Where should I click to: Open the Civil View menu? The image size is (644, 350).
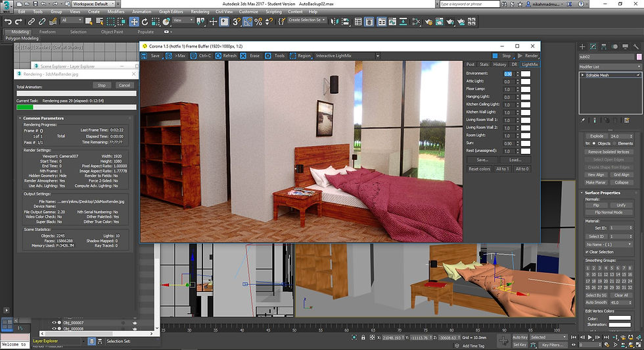224,12
